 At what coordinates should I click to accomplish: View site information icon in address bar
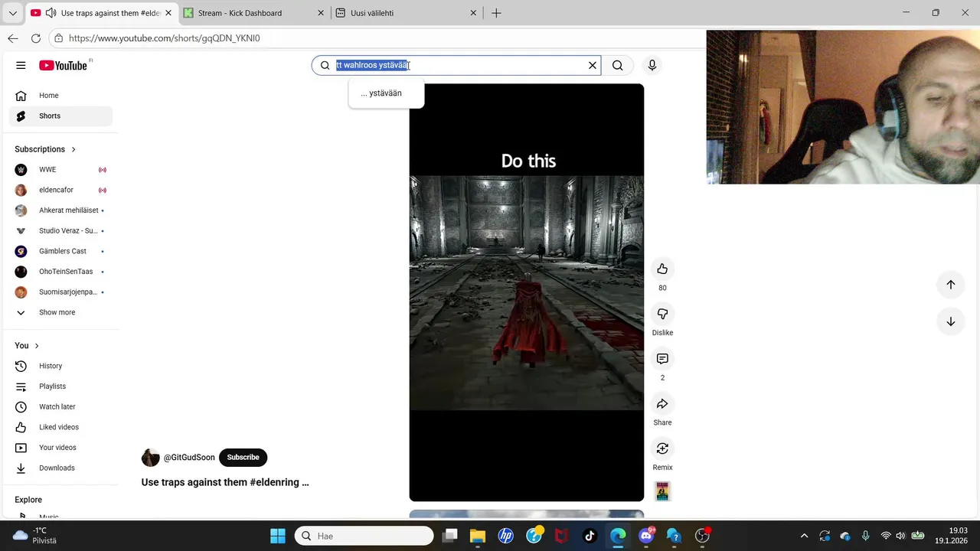tap(59, 38)
